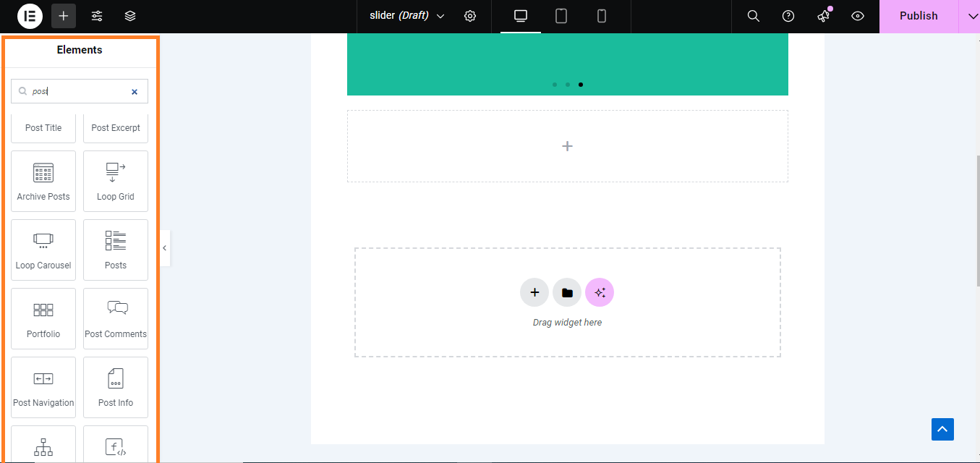This screenshot has width=980, height=463.
Task: Open the Finder search icon
Action: point(753,16)
